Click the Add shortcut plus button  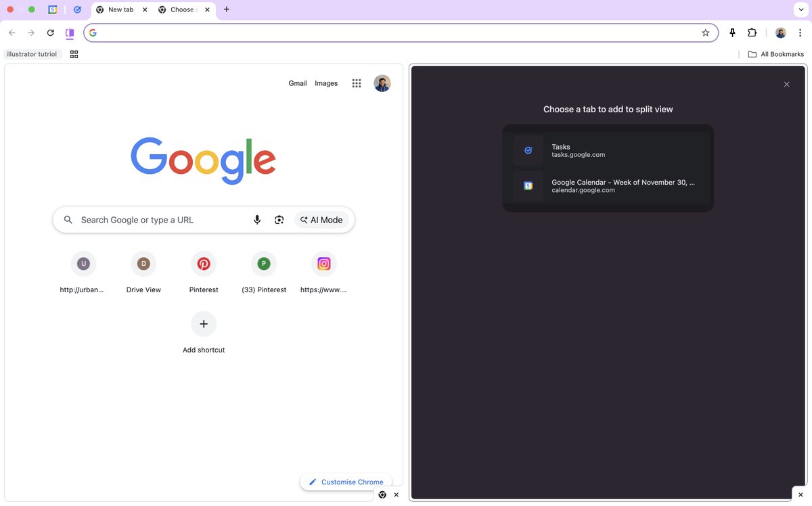(204, 324)
